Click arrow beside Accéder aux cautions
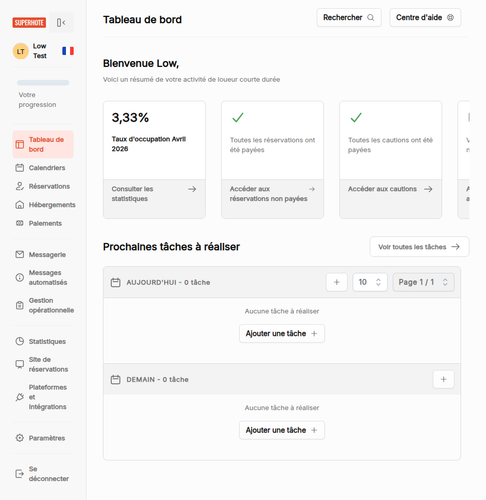Viewport: 486px width, 500px height. pyautogui.click(x=428, y=189)
